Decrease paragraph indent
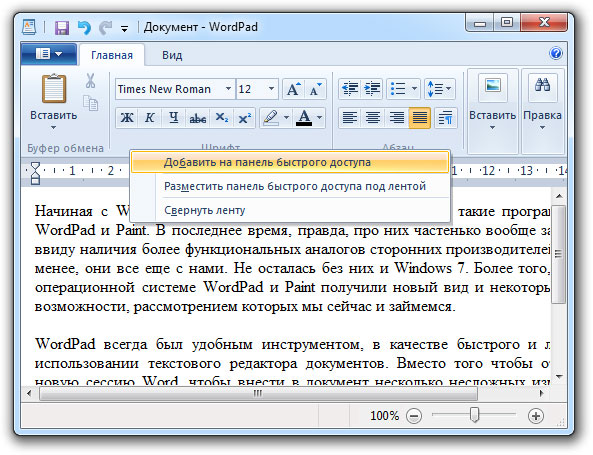This screenshot has height=455, width=593. coord(350,89)
